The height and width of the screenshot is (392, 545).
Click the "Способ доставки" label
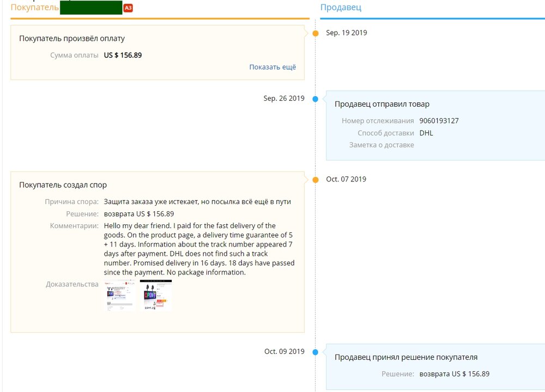coord(386,133)
